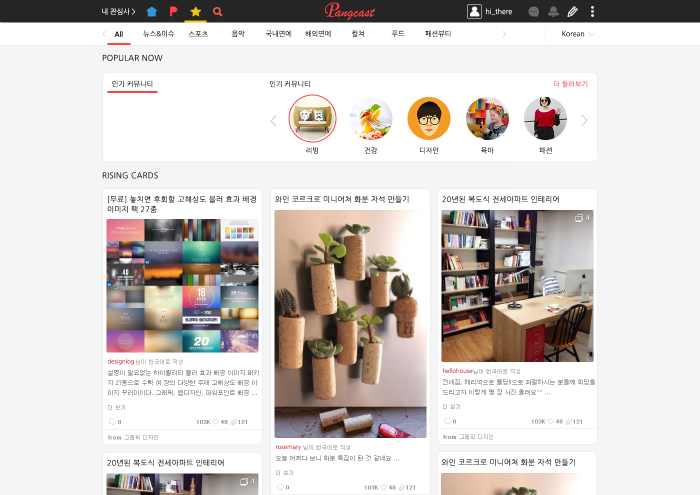
Task: Open the 와인 코르크로 미니어쳐 화분 title
Action: tap(342, 199)
